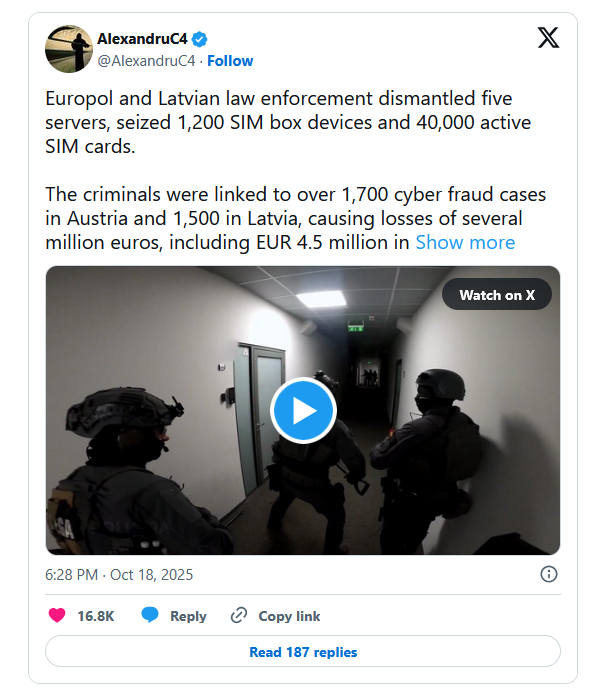600x695 pixels.
Task: Click the Follow link
Action: (230, 61)
